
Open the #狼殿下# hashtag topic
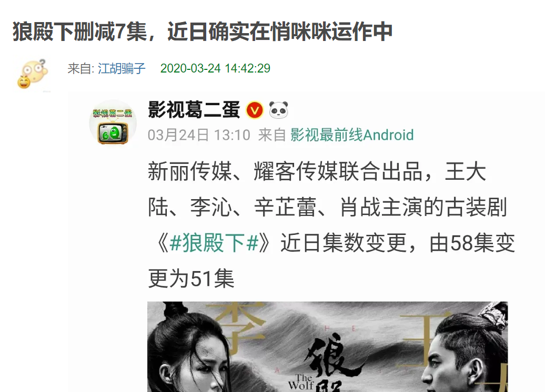(214, 243)
